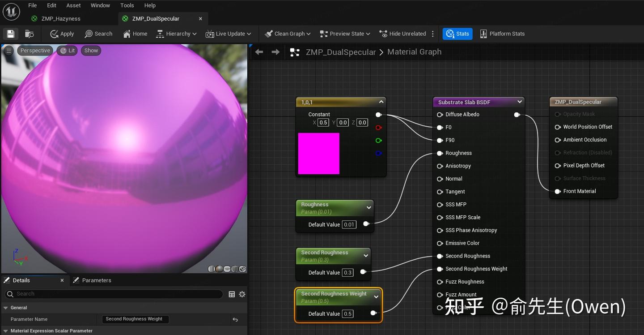The height and width of the screenshot is (335, 644).
Task: Open the viewport hamburger options menu
Action: pos(8,51)
